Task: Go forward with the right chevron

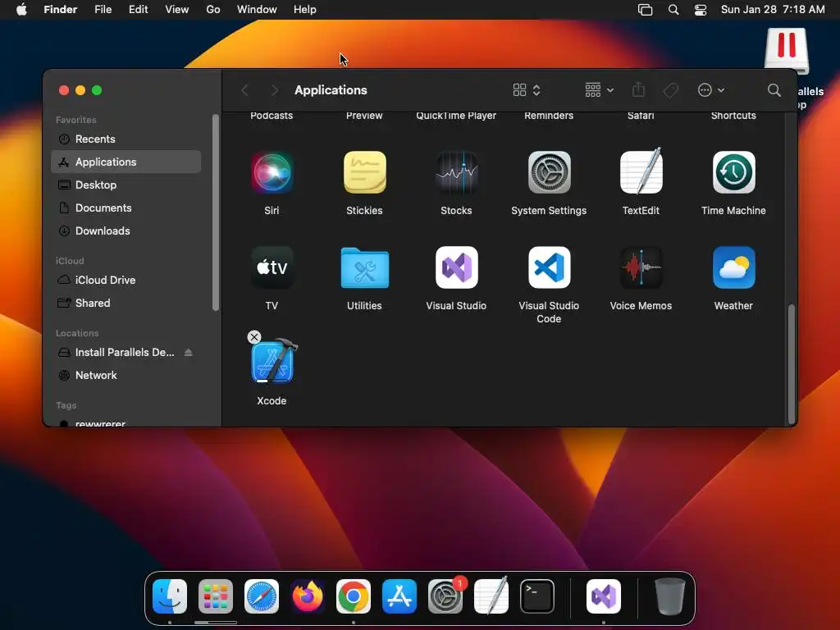Action: 274,90
